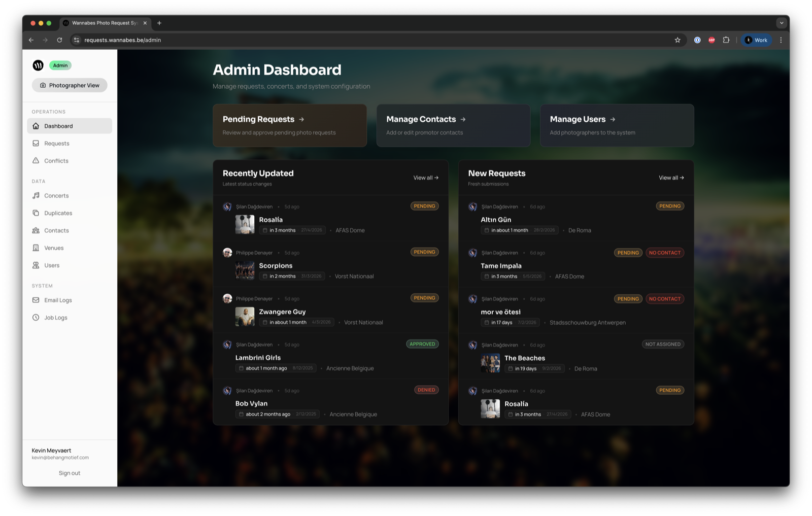Image resolution: width=812 pixels, height=516 pixels.
Task: Select Dashboard in the Operations menu
Action: point(58,126)
